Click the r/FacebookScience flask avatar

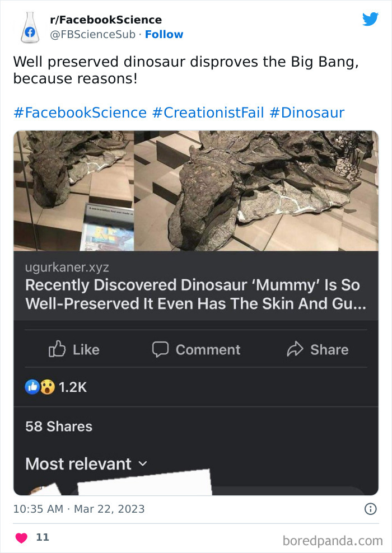point(30,26)
